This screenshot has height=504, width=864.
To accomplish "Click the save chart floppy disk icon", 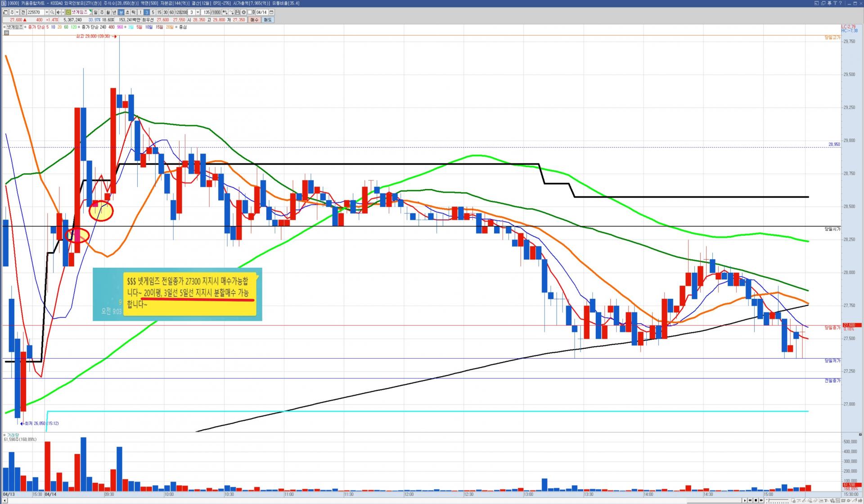I will coord(237,12).
